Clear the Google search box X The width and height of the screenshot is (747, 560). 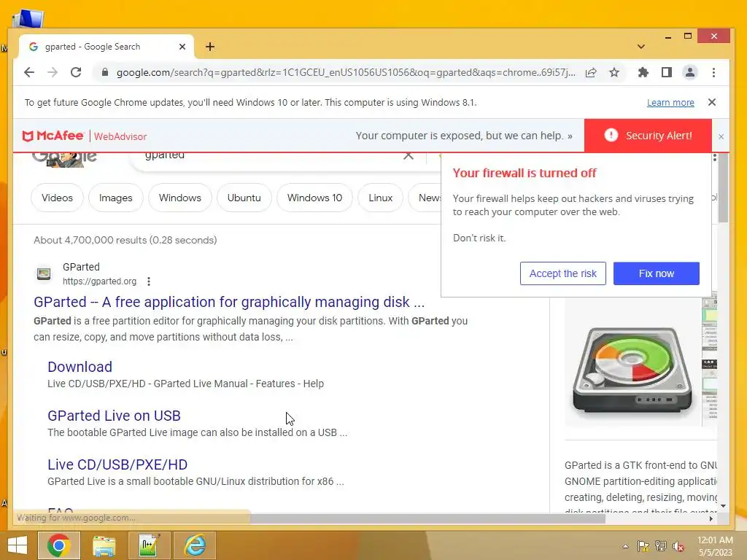409,156
